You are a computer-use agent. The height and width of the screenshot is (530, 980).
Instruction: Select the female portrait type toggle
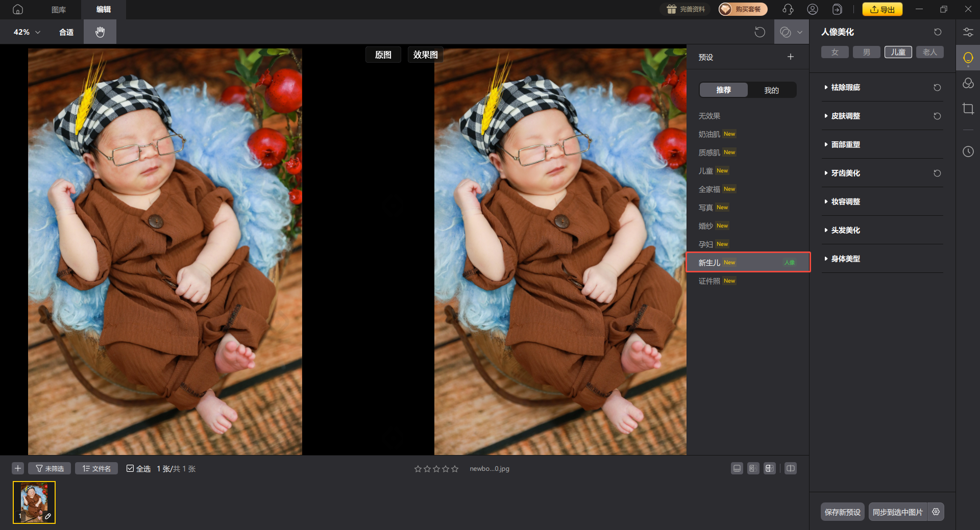[x=835, y=52]
